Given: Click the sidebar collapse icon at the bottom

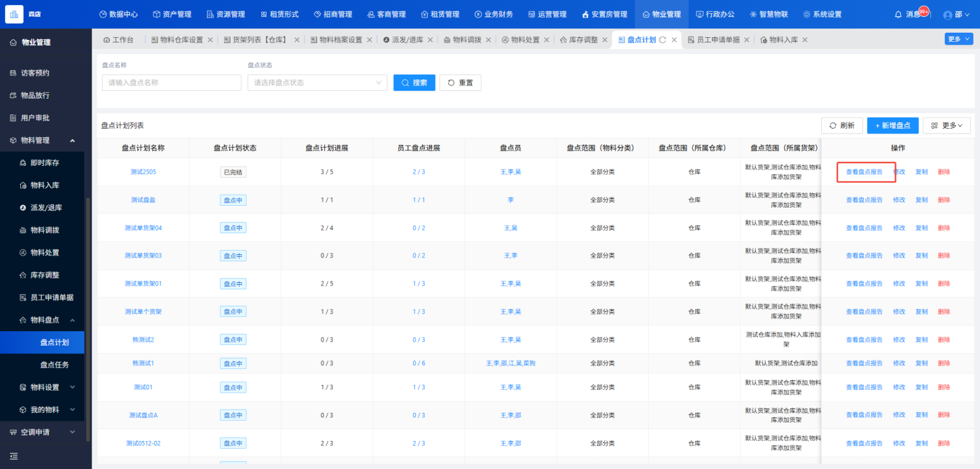Looking at the screenshot, I should 14,456.
